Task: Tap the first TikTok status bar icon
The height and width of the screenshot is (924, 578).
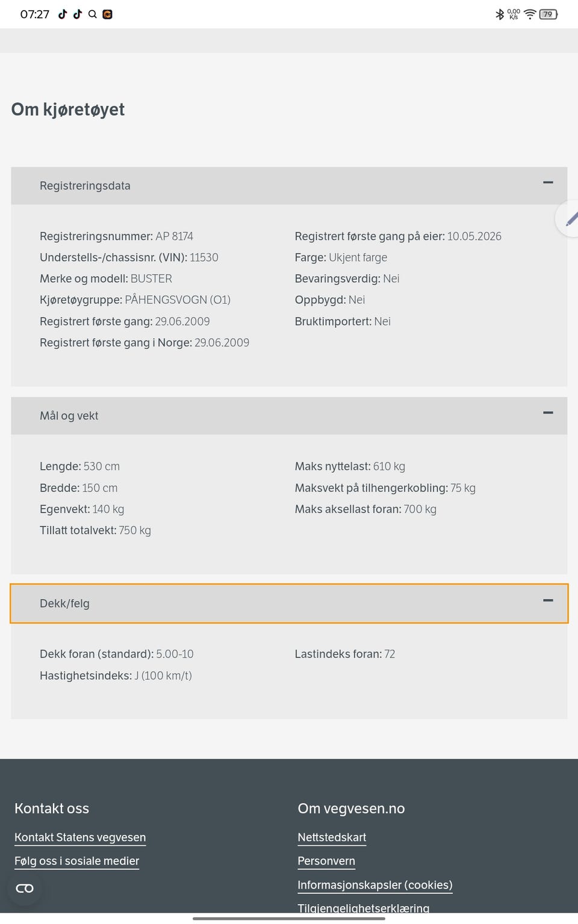Action: [63, 14]
